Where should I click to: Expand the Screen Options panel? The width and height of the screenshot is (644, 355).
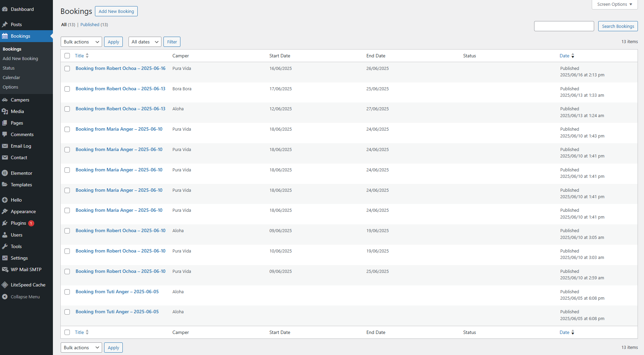(614, 4)
